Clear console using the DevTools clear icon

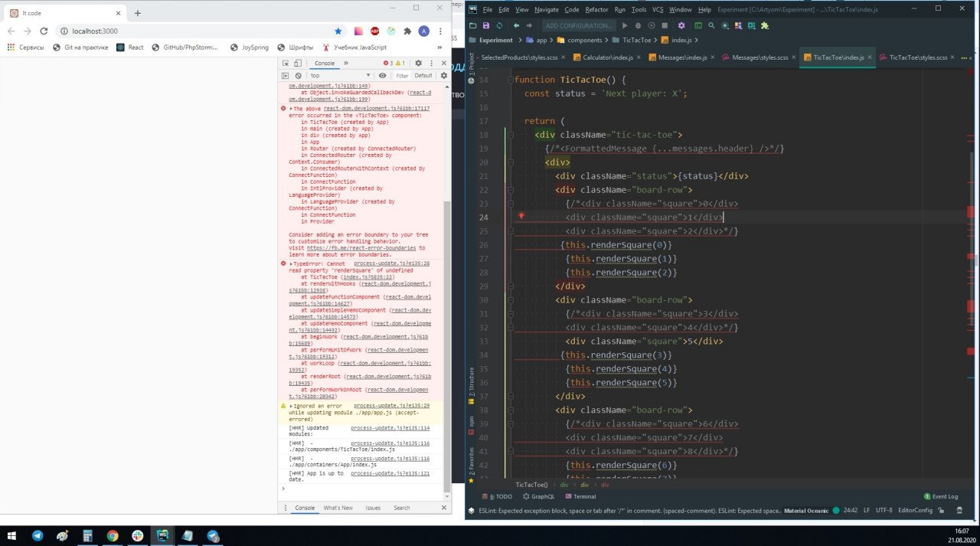[299, 76]
